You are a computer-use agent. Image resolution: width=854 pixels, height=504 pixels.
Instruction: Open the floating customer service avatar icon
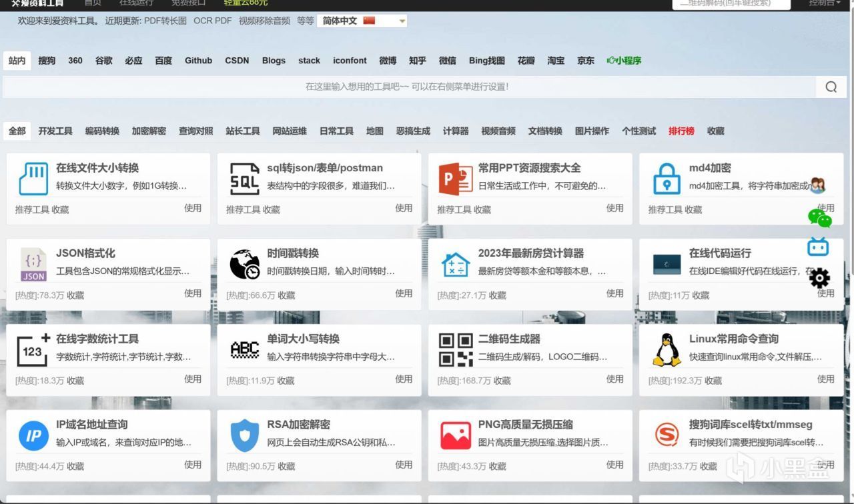pos(817,185)
